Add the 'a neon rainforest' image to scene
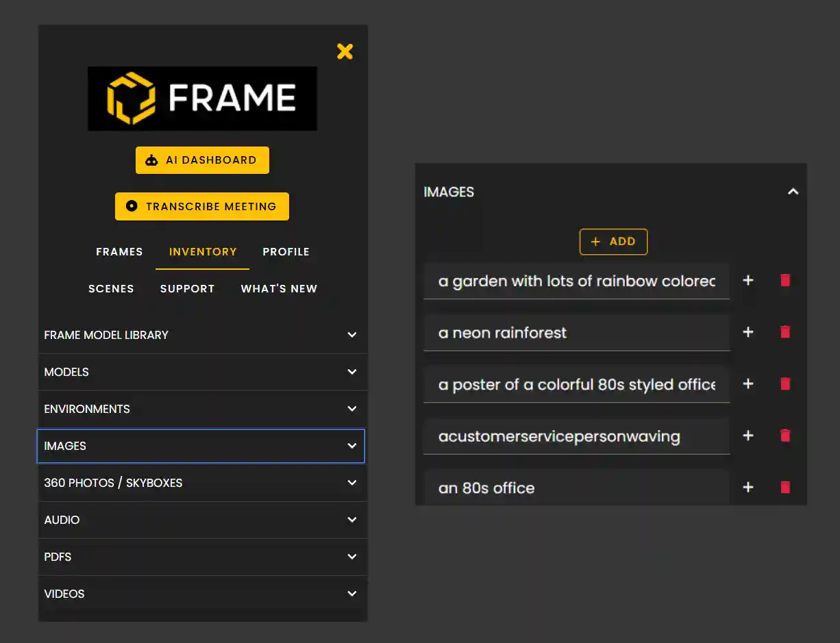Image resolution: width=840 pixels, height=643 pixels. click(748, 332)
